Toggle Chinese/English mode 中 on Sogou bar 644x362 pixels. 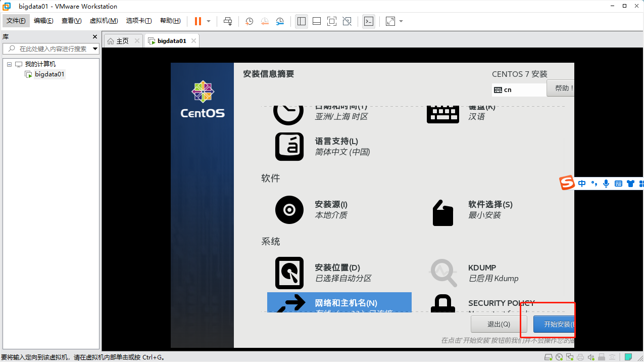coord(582,184)
